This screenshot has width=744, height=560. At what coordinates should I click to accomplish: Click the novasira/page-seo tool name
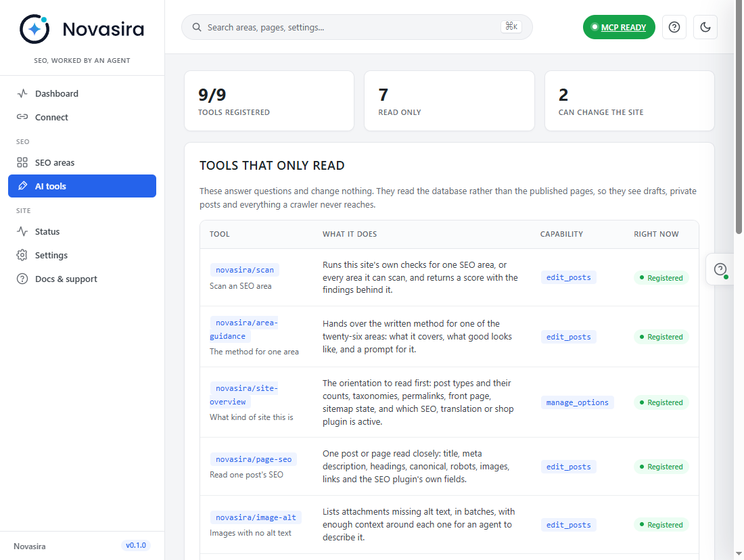(x=254, y=459)
